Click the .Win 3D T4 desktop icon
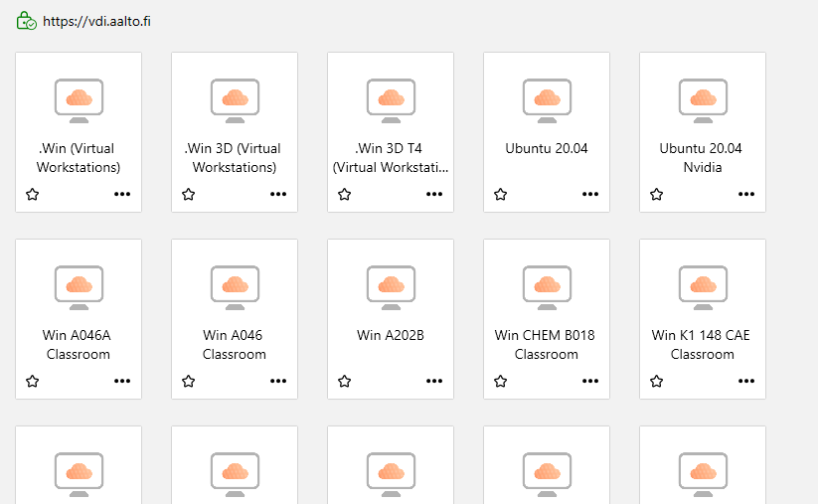This screenshot has height=504, width=818. click(x=391, y=100)
